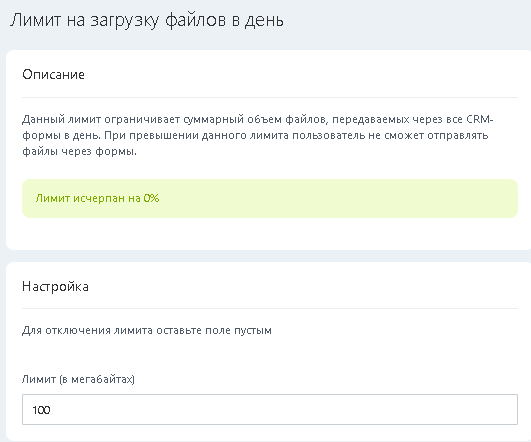The image size is (531, 442).
Task: Select the value 100 in the limit field
Action: coord(41,410)
